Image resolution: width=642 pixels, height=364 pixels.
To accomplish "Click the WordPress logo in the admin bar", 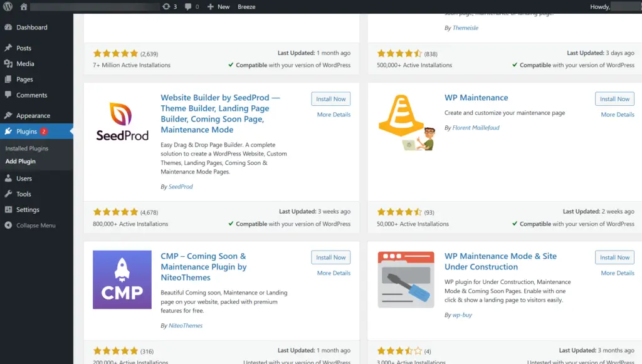I will click(7, 6).
